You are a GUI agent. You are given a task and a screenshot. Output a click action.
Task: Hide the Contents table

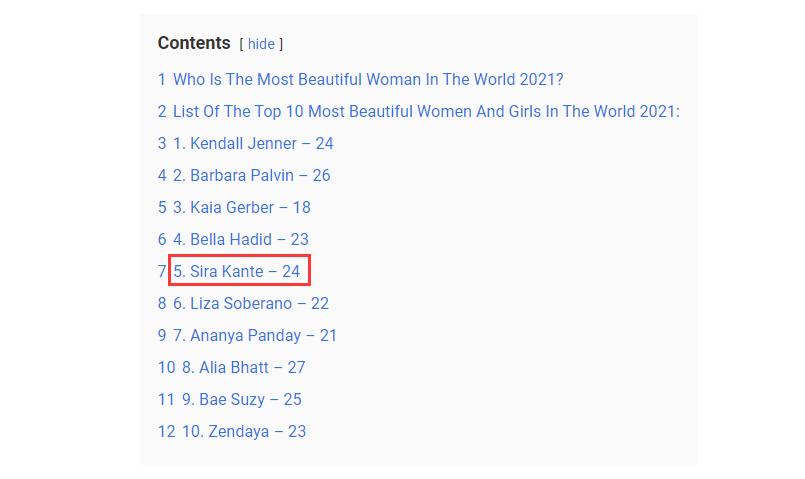[260, 44]
